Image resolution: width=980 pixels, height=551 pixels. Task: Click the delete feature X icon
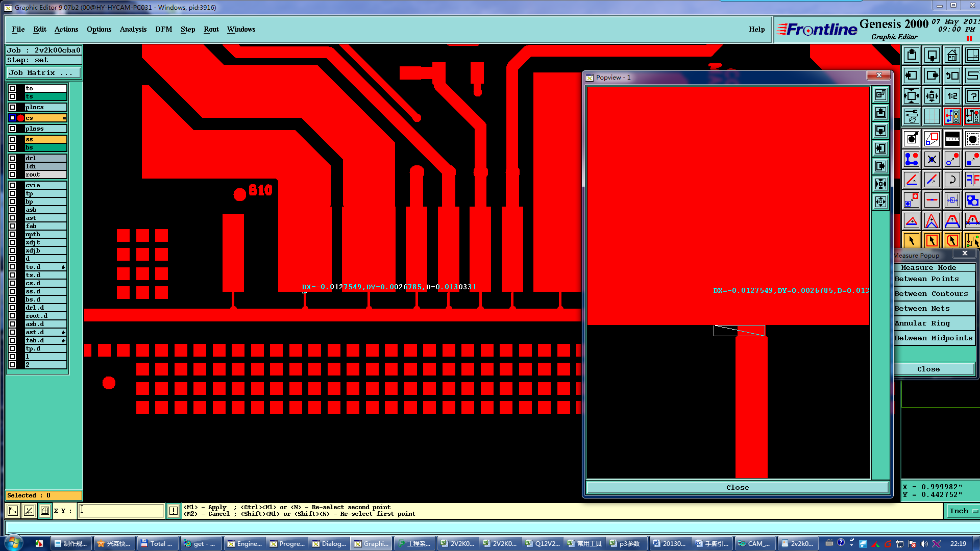[932, 160]
